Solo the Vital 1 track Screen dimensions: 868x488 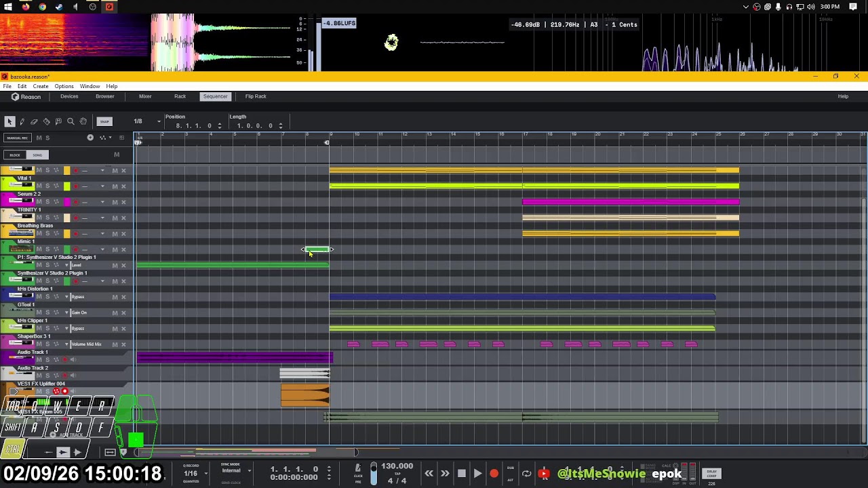(x=47, y=186)
